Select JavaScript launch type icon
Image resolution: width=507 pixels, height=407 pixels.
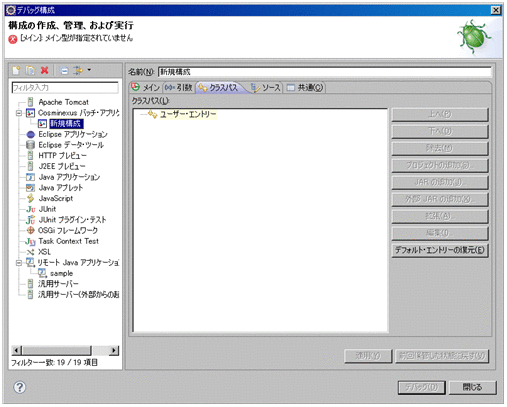(x=30, y=198)
